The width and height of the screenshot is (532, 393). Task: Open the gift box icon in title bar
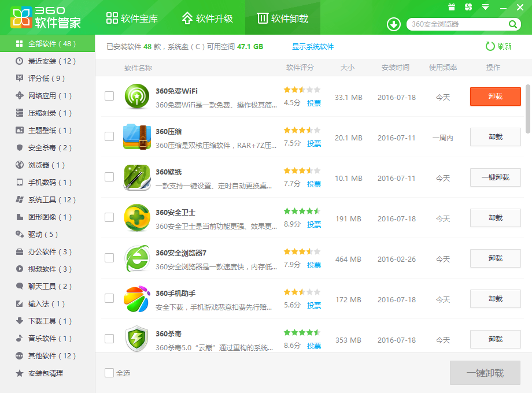(x=452, y=7)
